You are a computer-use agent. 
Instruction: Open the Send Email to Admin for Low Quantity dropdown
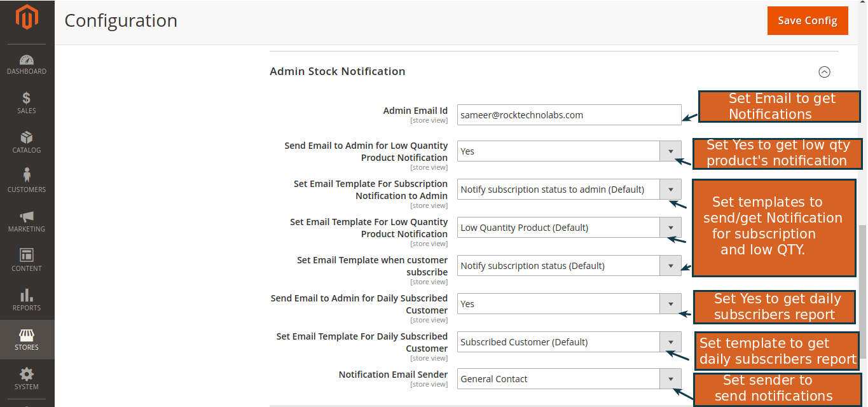click(671, 151)
